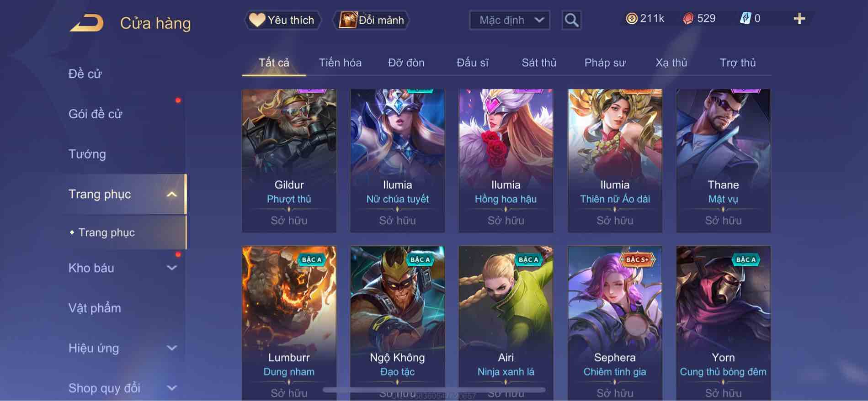
Task: Tap the plus icon to add currency
Action: [x=799, y=19]
